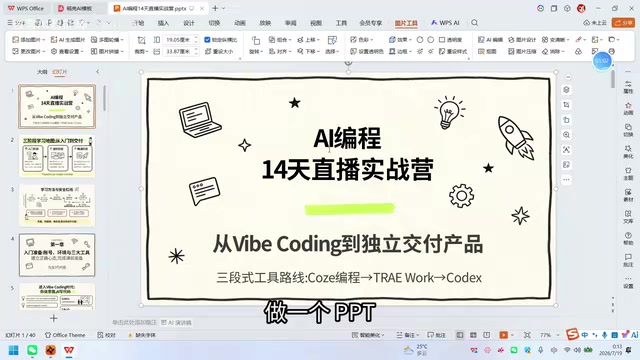Toggle Lock Aspect Ratio (锁定纵横比) checkbox
Screen dimensions: 640x360
coord(207,40)
